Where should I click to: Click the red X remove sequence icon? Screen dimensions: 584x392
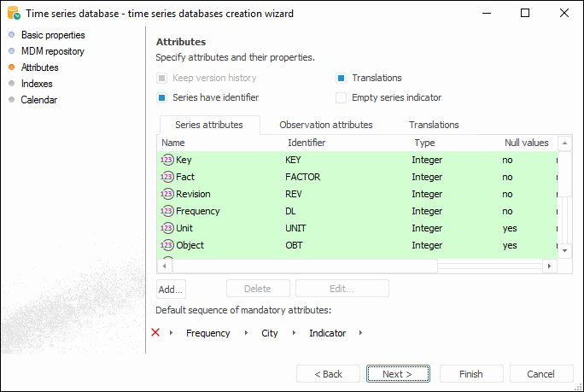click(x=155, y=332)
